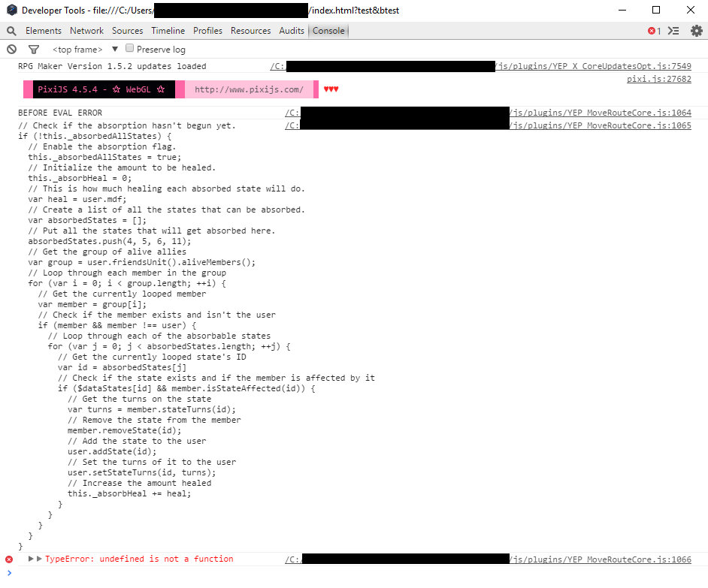Toggle the console drawer icon
Screen dimensions: 708x588
tap(673, 31)
